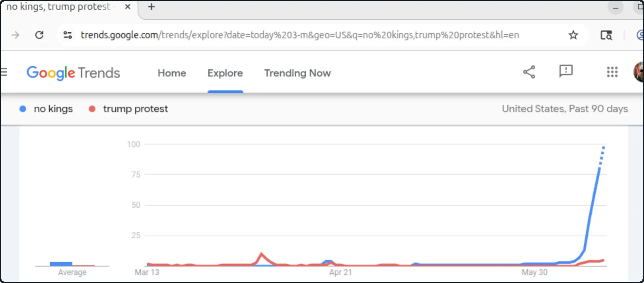Image resolution: width=644 pixels, height=283 pixels.
Task: Click the red peak on the trump protest line
Action: coord(261,254)
